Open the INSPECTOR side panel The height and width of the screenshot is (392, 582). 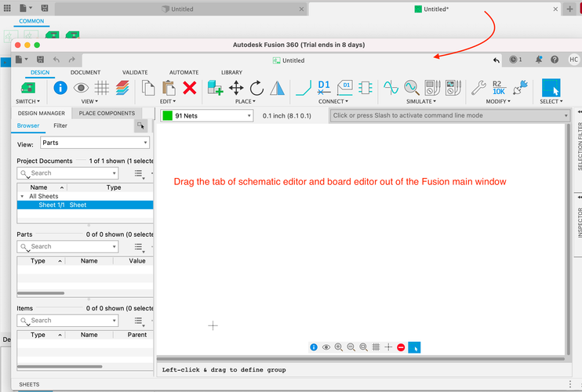(x=580, y=223)
